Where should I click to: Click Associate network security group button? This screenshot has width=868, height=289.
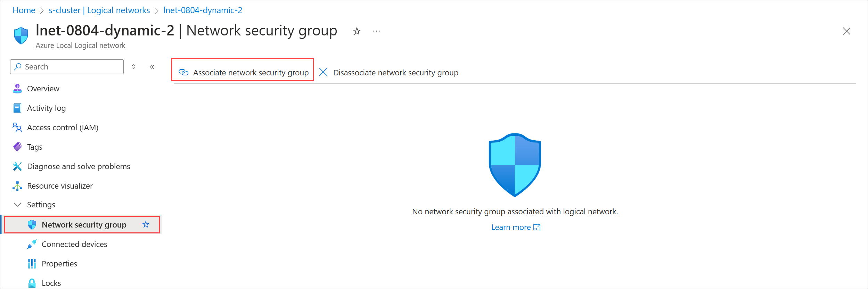(x=243, y=73)
